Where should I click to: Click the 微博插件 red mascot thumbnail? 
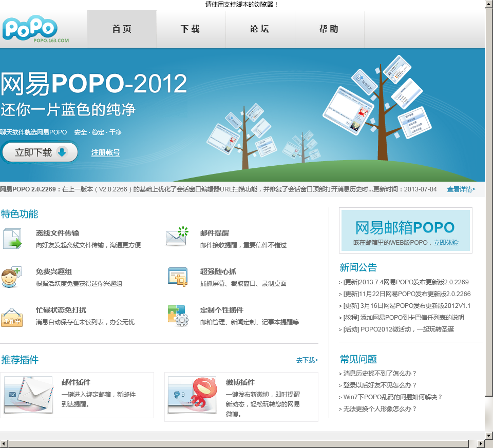193,395
